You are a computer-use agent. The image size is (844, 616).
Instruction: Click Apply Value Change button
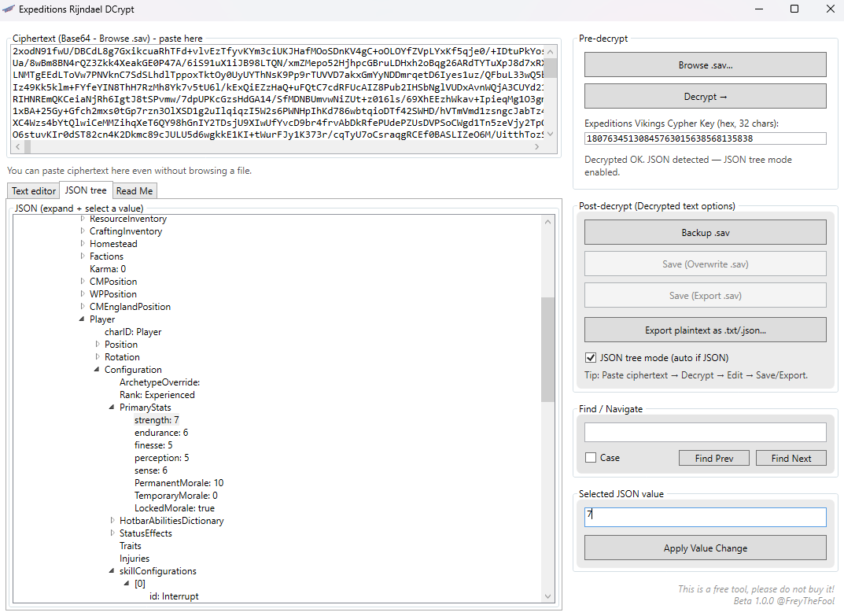(x=705, y=548)
